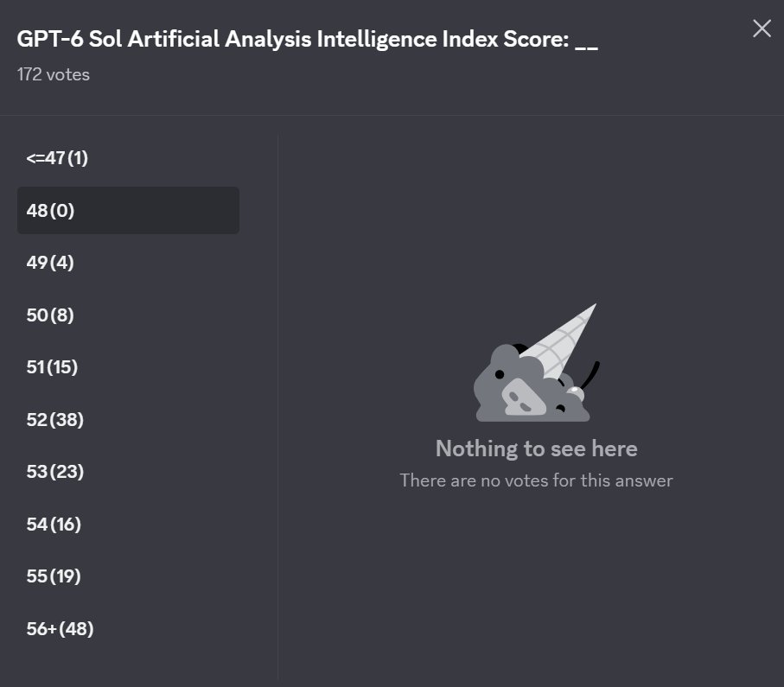Close the poll votes dialog
The image size is (784, 687).
click(x=762, y=29)
